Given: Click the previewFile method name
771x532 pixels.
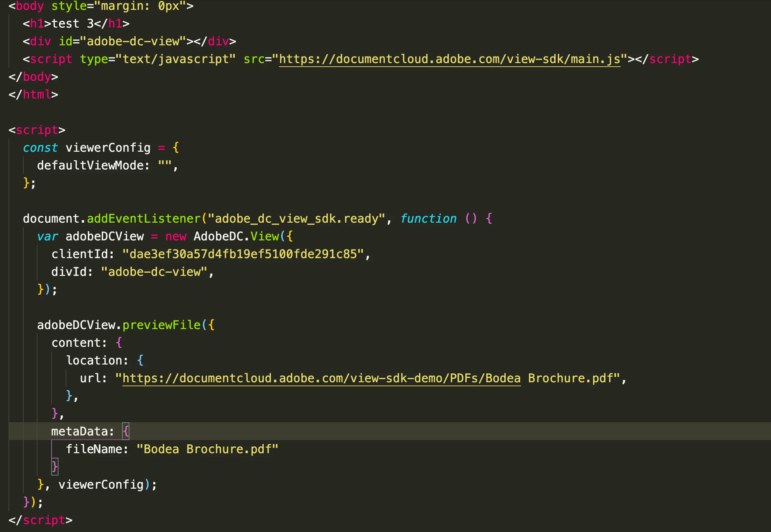Looking at the screenshot, I should [x=161, y=325].
